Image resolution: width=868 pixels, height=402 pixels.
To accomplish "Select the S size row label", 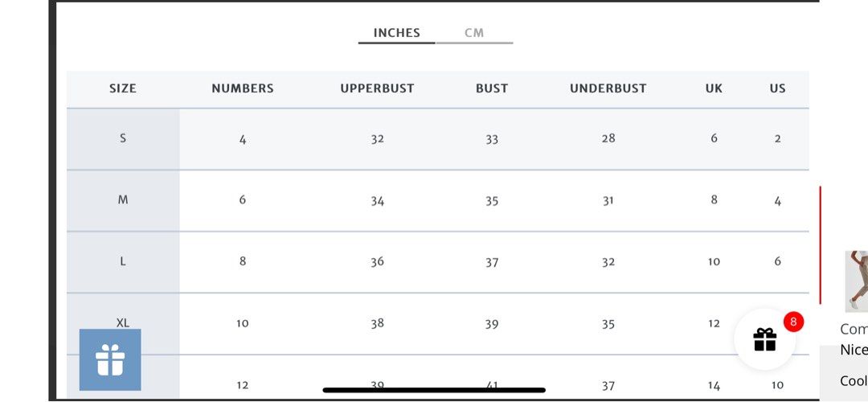I will 123,138.
